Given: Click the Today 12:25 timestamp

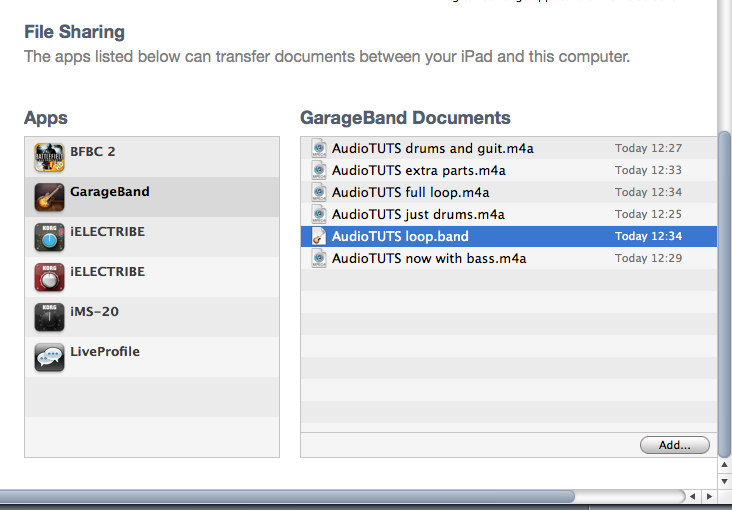Looking at the screenshot, I should point(648,214).
